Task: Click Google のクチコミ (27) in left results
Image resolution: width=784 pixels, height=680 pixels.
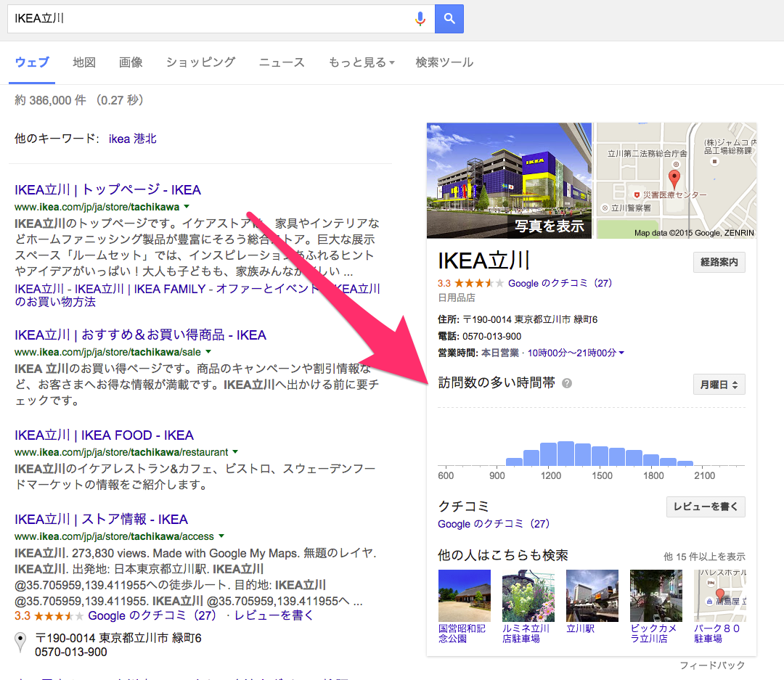Action: pos(152,615)
